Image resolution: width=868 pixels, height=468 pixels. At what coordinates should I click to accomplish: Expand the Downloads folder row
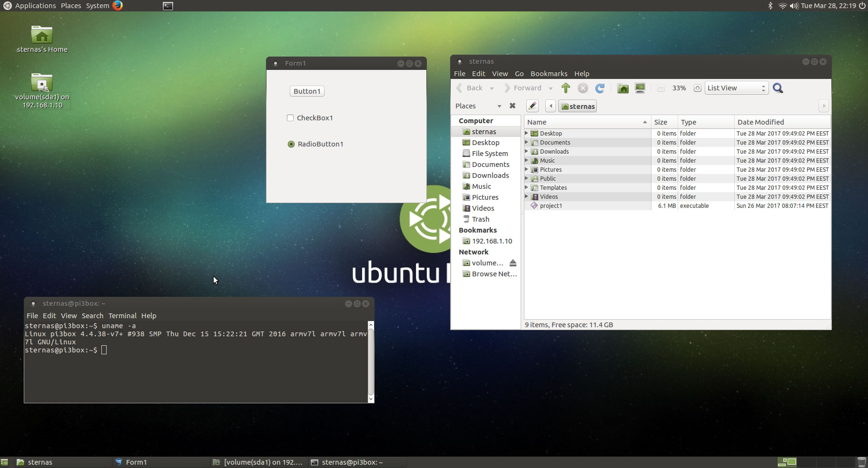pos(526,151)
